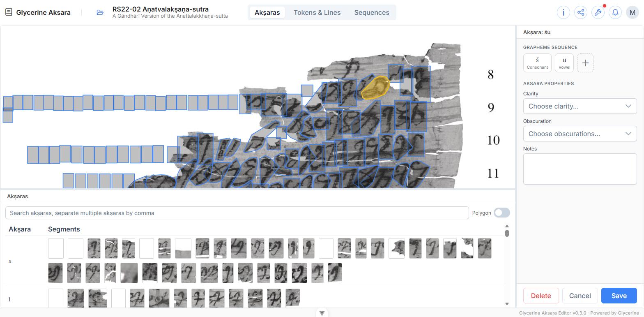The height and width of the screenshot is (317, 644).
Task: Open the Choose clarity dropdown
Action: coord(580,106)
